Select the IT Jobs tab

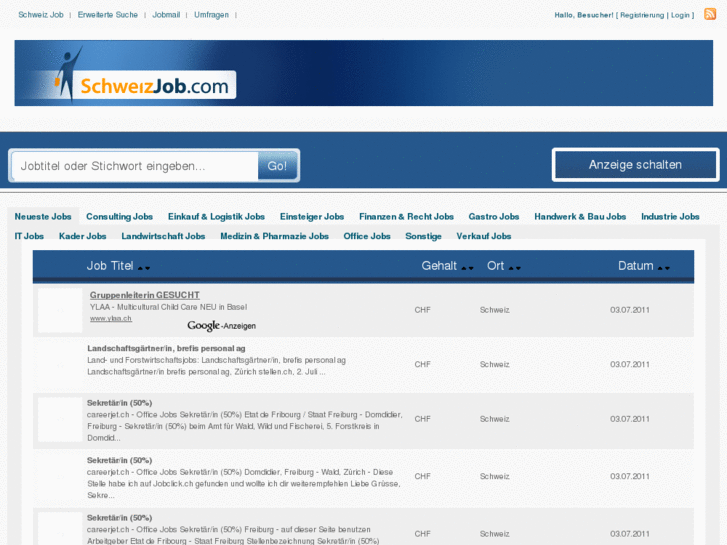(x=29, y=236)
